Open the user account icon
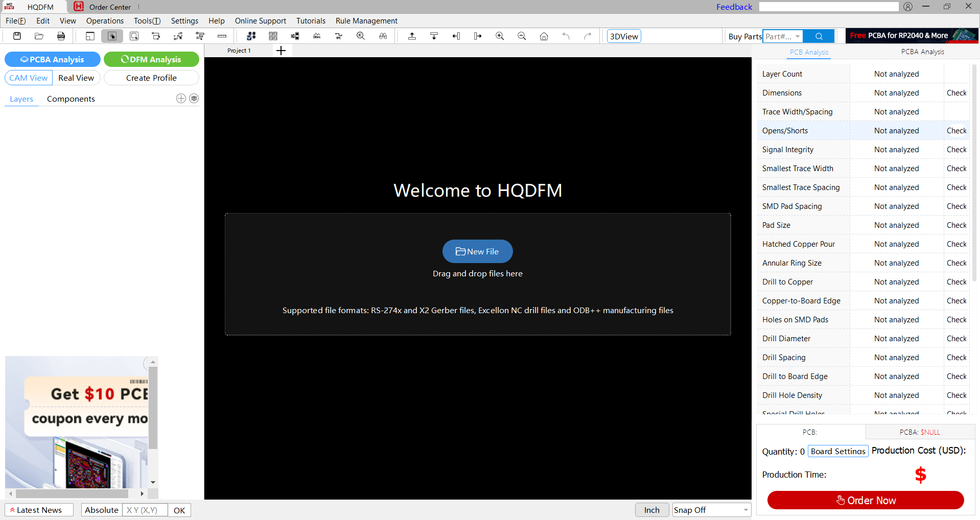Screen dimensions: 980x520 click(x=907, y=7)
